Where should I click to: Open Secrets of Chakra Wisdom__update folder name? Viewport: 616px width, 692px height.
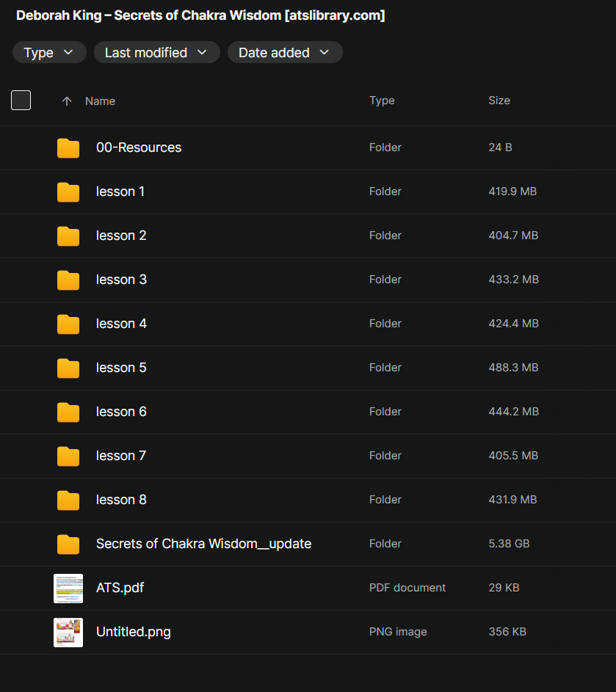203,544
